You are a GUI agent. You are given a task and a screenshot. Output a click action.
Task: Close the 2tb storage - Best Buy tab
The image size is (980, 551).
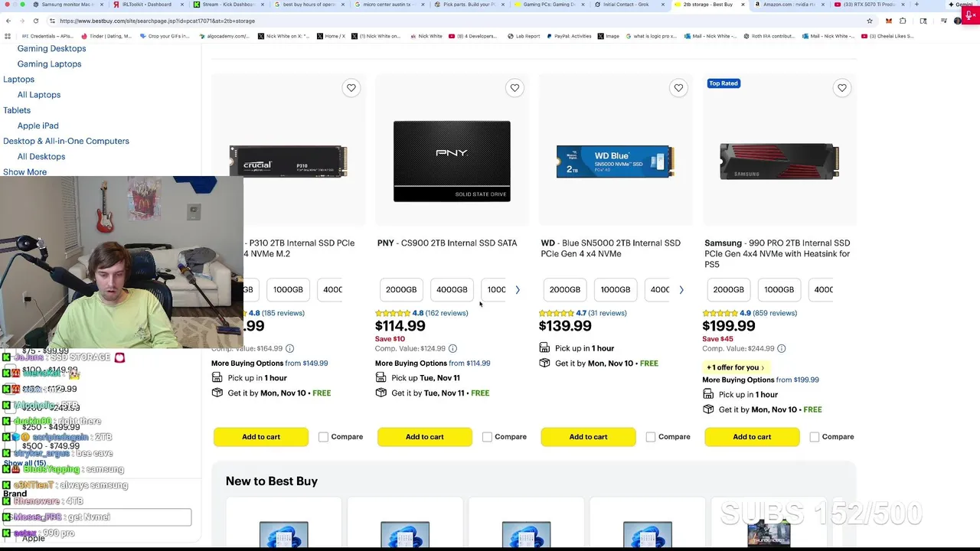(743, 5)
